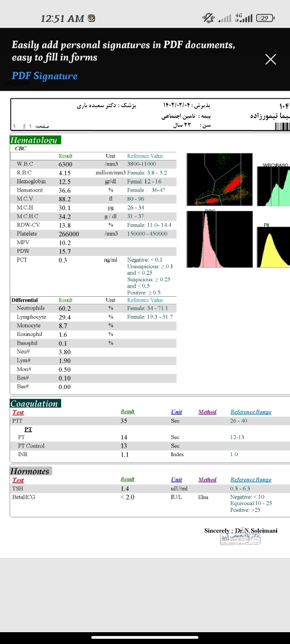
Task: Tap the red WBC scatter plot image
Action: click(219, 180)
